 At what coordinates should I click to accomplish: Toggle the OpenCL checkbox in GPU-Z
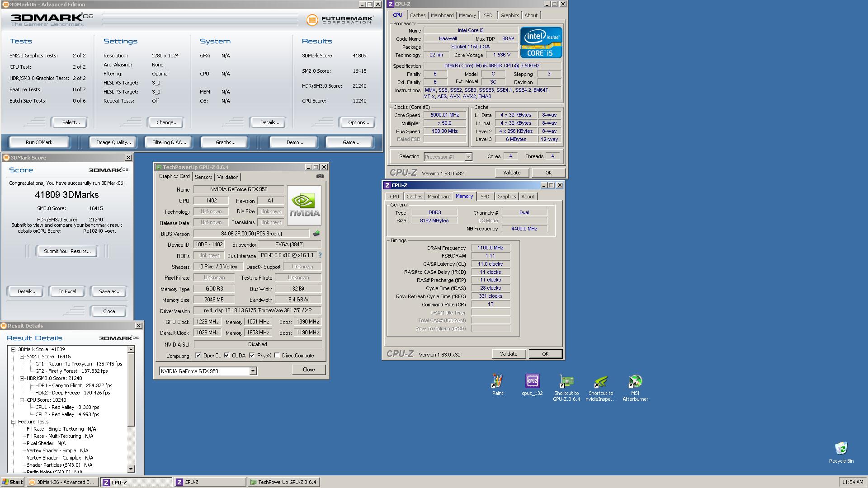198,356
